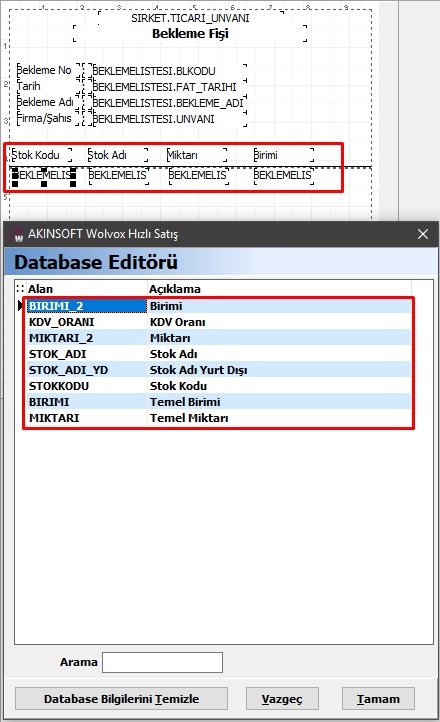Image resolution: width=440 pixels, height=722 pixels.
Task: Click the row indicator arrow beside BIRIMI_2
Action: click(20, 305)
